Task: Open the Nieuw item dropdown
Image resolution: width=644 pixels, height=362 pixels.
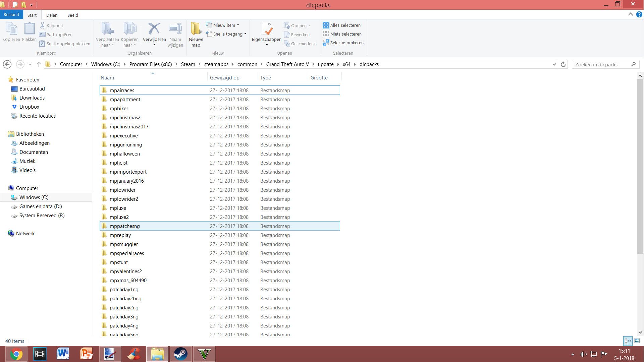Action: pyautogui.click(x=223, y=25)
